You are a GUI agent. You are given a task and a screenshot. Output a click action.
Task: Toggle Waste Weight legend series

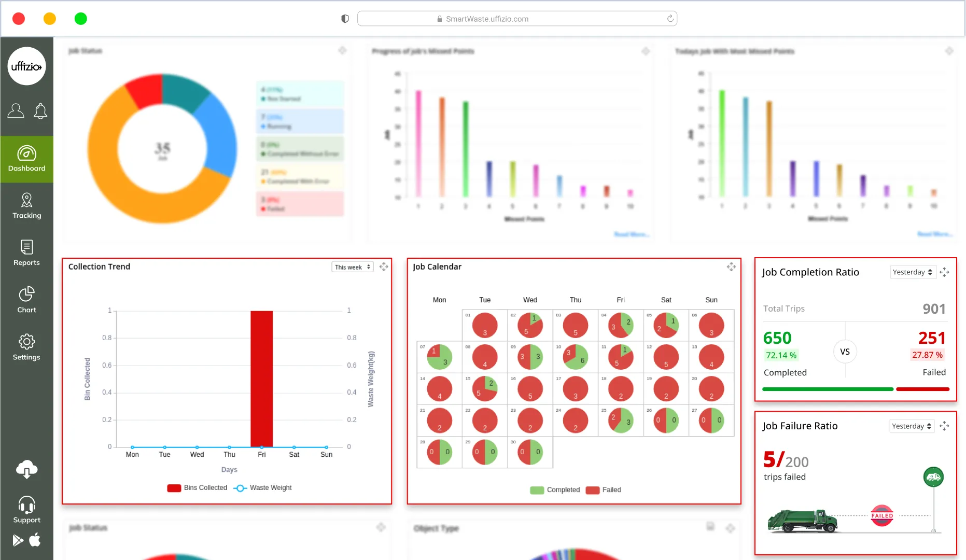click(x=262, y=488)
